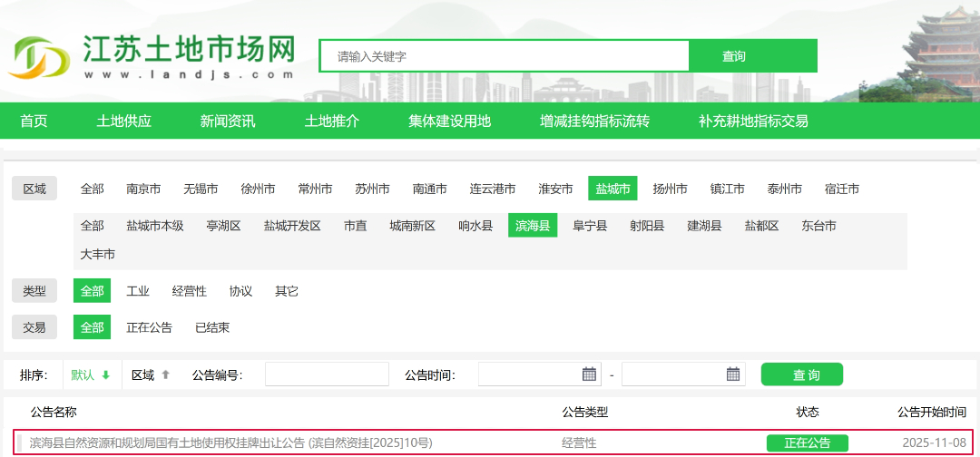Open 土地供应 navigation menu
Viewport: 980px width, 457px height.
click(123, 121)
